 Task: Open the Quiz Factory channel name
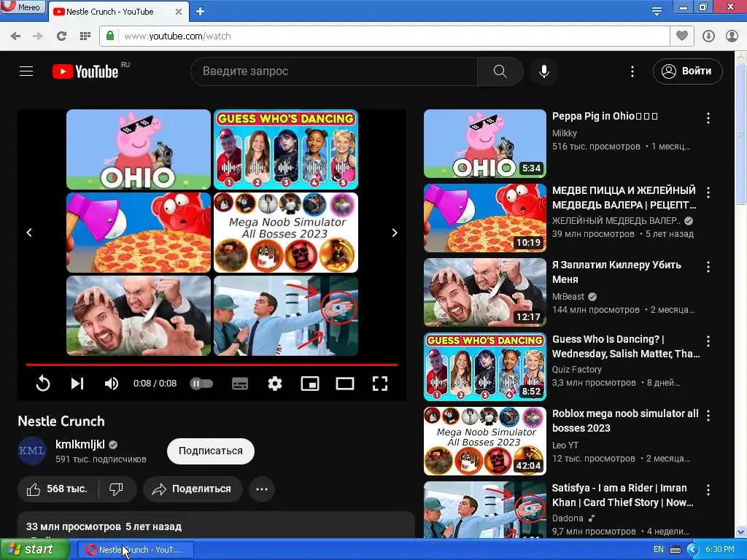click(576, 370)
